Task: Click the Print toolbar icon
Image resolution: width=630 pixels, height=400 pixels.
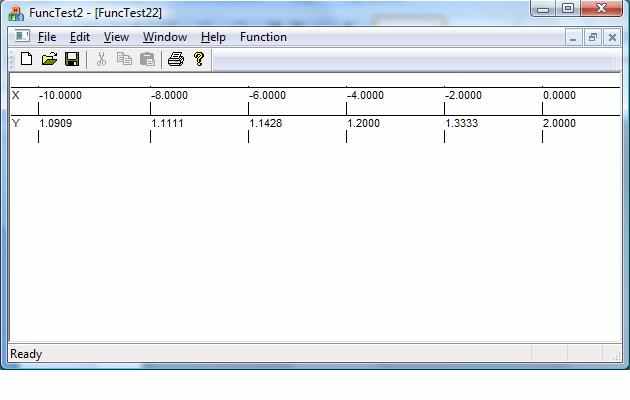Action: point(176,59)
